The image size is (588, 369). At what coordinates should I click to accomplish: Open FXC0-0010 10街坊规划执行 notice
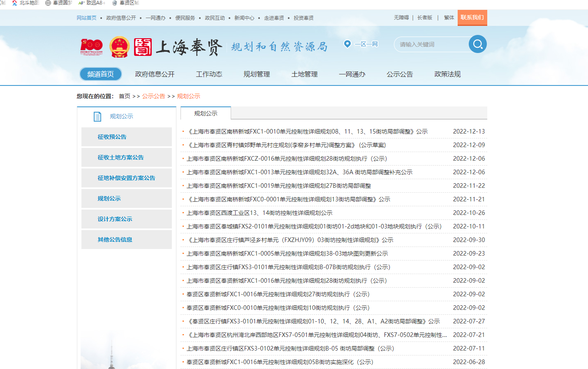(x=278, y=308)
